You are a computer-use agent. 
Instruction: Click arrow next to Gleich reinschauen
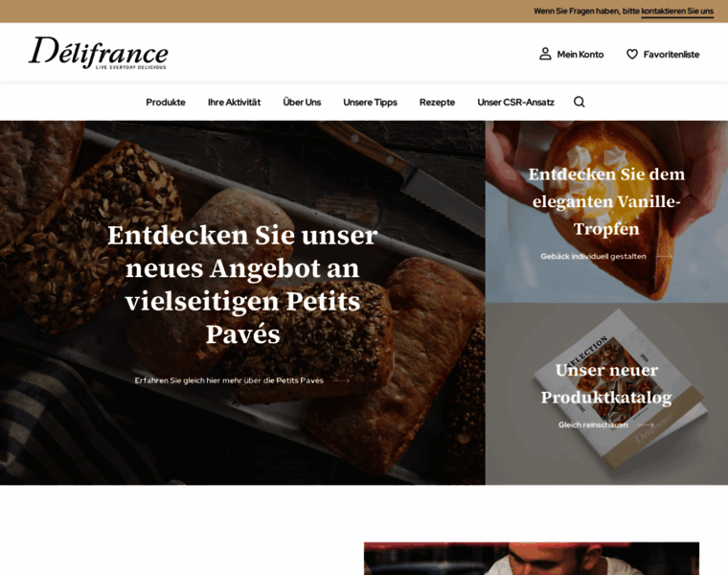click(646, 425)
